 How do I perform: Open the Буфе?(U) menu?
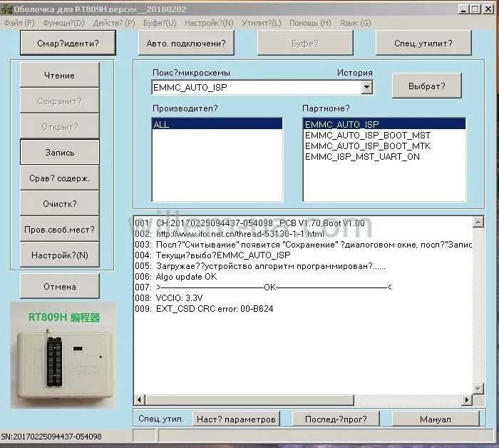point(160,23)
